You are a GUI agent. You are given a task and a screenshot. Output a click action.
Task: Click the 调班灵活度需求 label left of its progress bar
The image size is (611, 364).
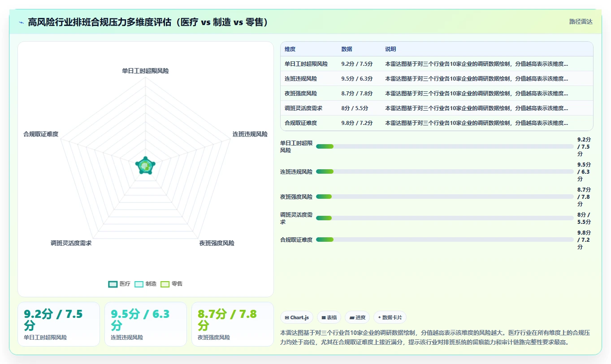296,218
